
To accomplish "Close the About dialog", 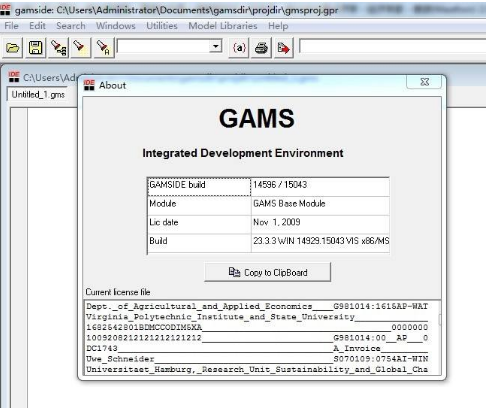I will [x=424, y=82].
